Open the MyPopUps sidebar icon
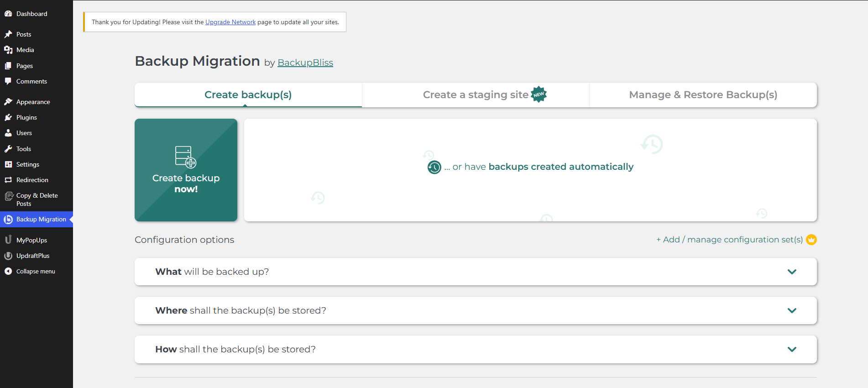Screen dimensions: 868x388 (8, 240)
